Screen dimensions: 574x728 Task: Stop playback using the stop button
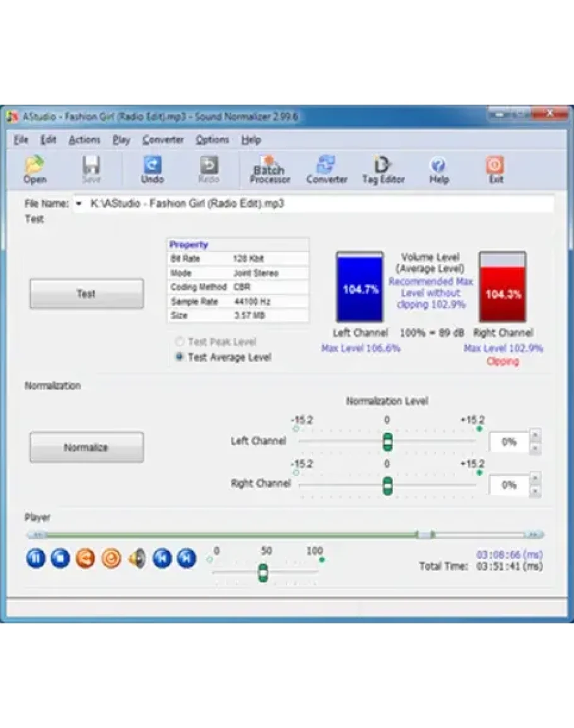click(x=60, y=558)
